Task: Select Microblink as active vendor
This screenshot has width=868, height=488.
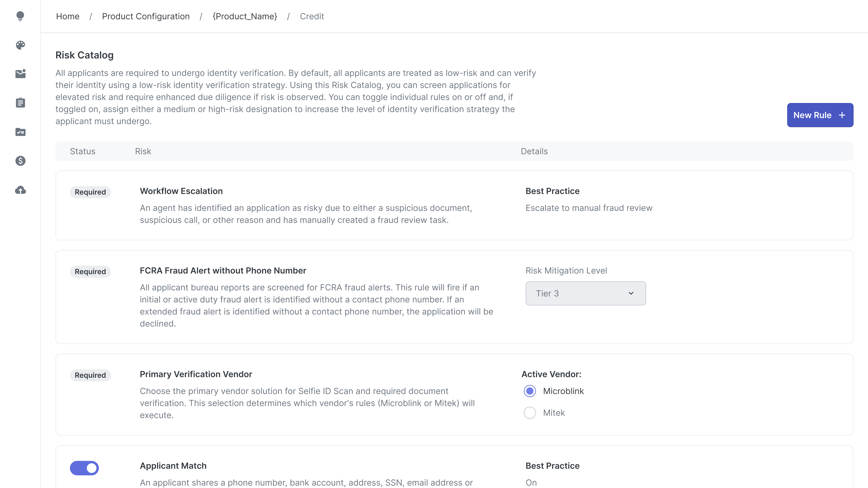Action: 530,391
